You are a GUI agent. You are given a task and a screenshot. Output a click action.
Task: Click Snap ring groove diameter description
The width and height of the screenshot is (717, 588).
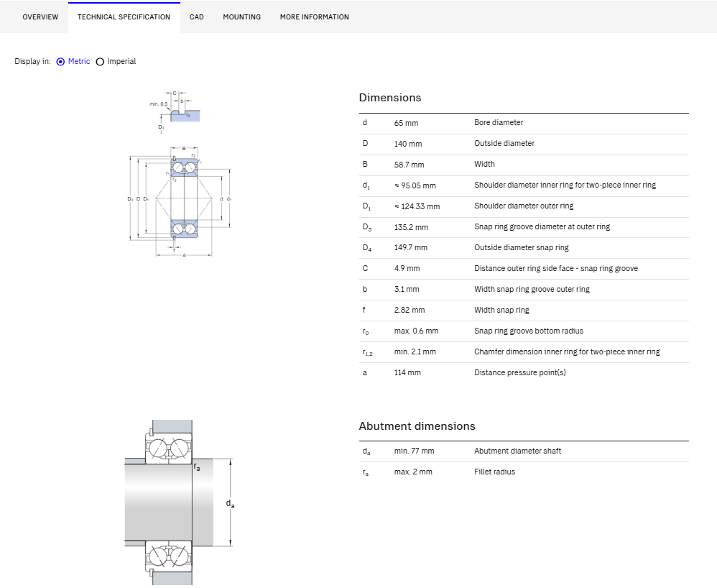(x=542, y=226)
